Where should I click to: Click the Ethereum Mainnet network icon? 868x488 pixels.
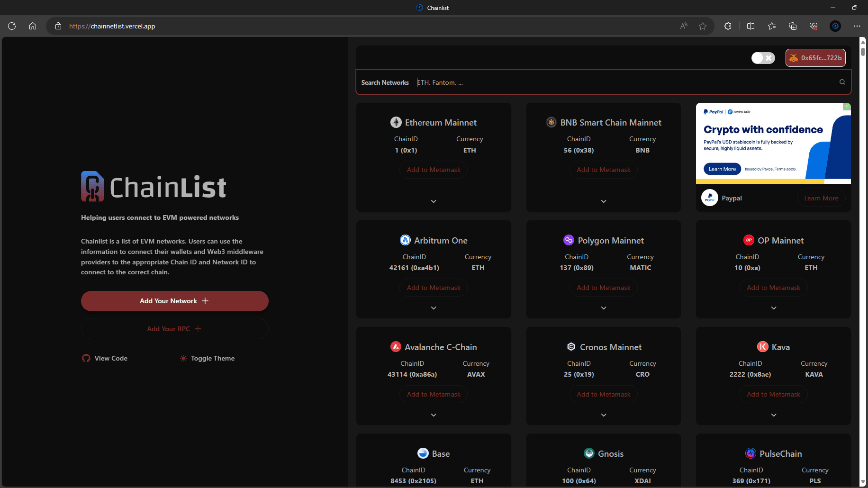tap(396, 122)
